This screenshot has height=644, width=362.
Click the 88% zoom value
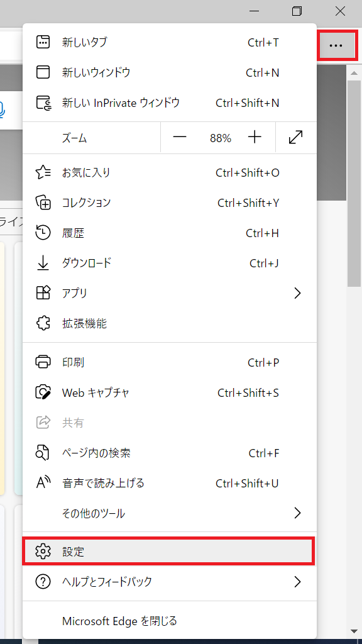point(221,138)
